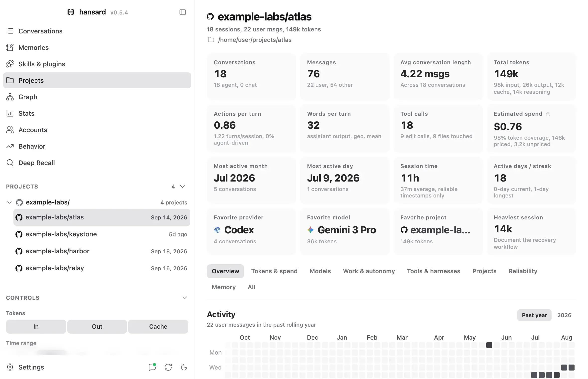The width and height of the screenshot is (588, 379).
Task: Open the Memory tab
Action: coord(223,287)
